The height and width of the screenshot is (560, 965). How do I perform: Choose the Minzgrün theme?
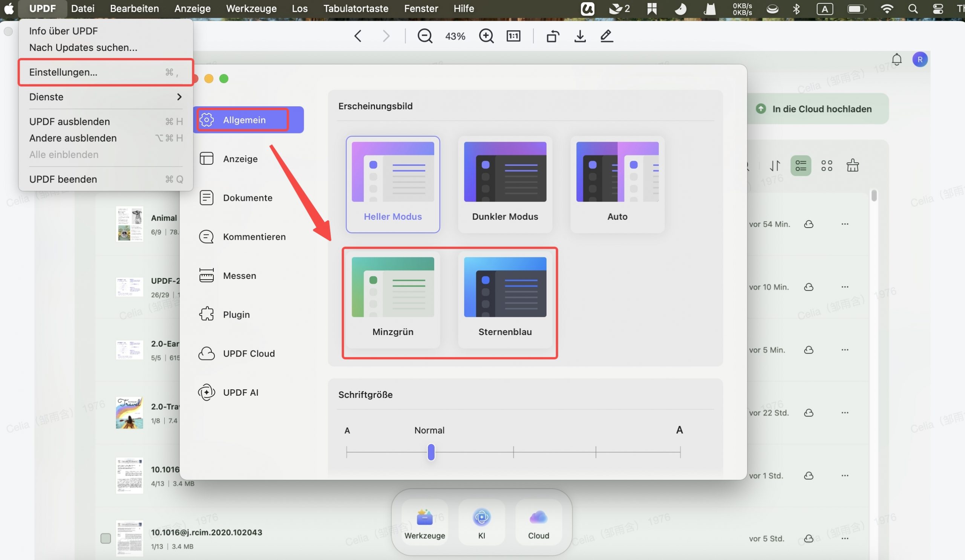392,299
